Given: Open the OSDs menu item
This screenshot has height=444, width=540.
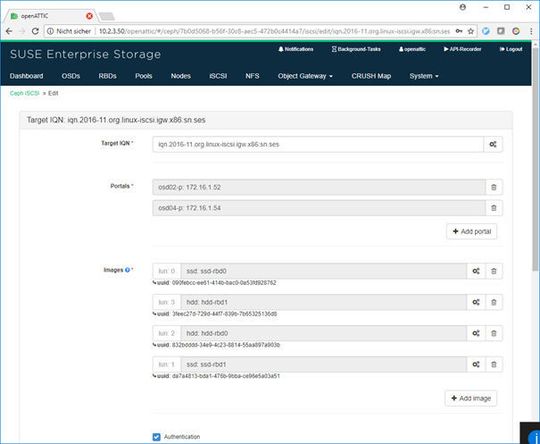Looking at the screenshot, I should point(71,76).
